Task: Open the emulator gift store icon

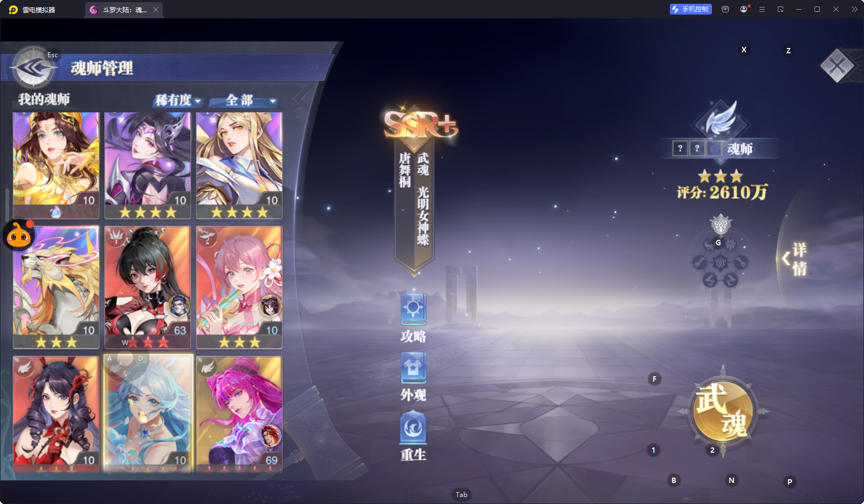Action: click(725, 9)
